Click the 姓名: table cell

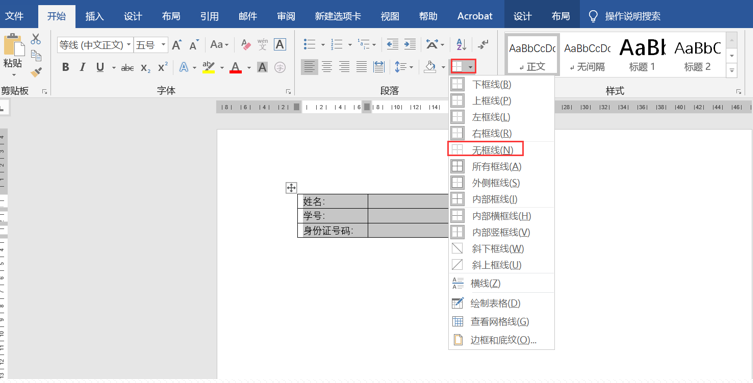click(x=333, y=202)
